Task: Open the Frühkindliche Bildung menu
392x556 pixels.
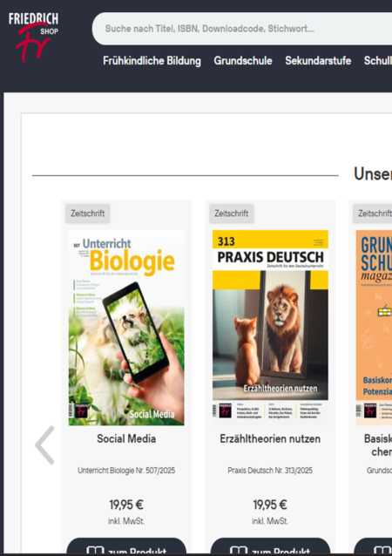Action: click(x=152, y=61)
